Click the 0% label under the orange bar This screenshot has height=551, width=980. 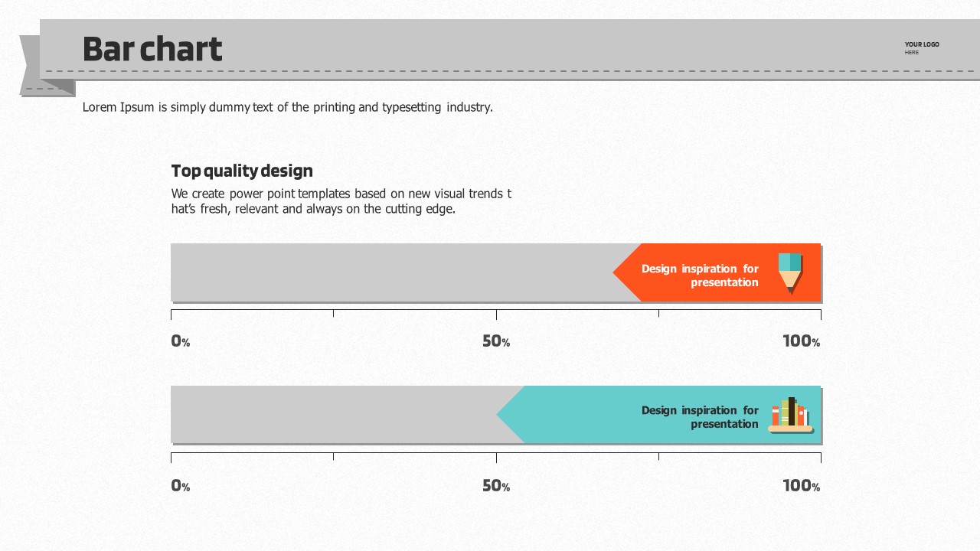click(x=181, y=341)
